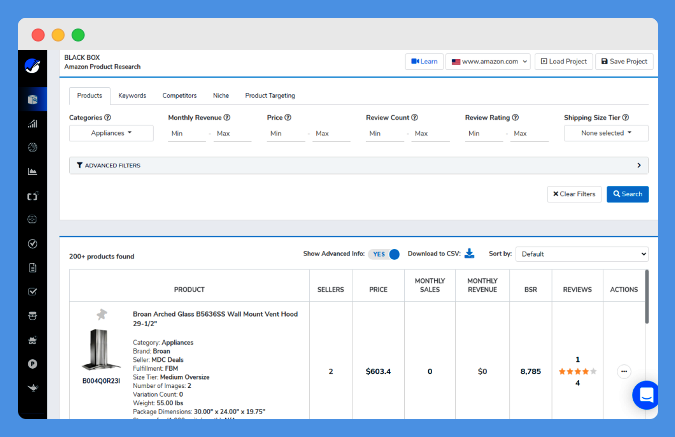Viewport: 675px width, 437px height.
Task: Open the dim circular-arrows sidebar icon
Action: click(32, 220)
